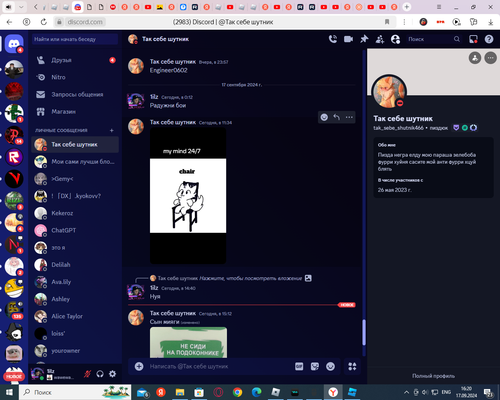Open File Explorer from the taskbar

click(x=180, y=392)
